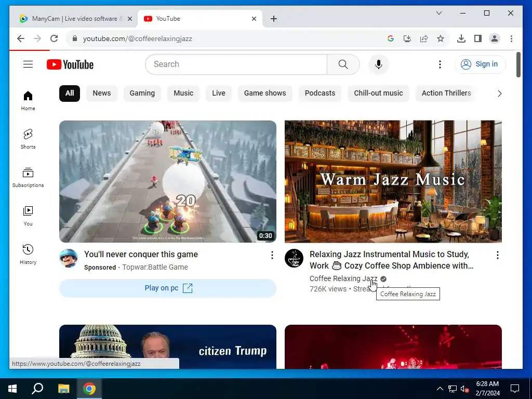The height and width of the screenshot is (399, 532).
Task: Select the Music category chip
Action: click(183, 94)
